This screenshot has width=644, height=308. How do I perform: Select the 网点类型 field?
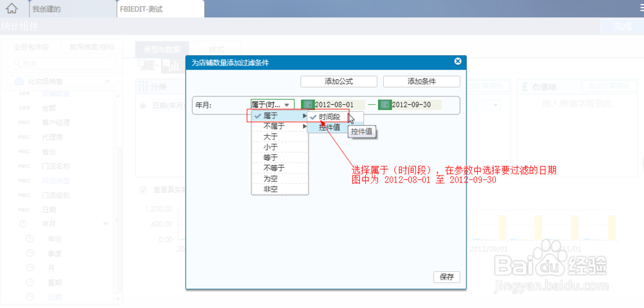click(56, 181)
